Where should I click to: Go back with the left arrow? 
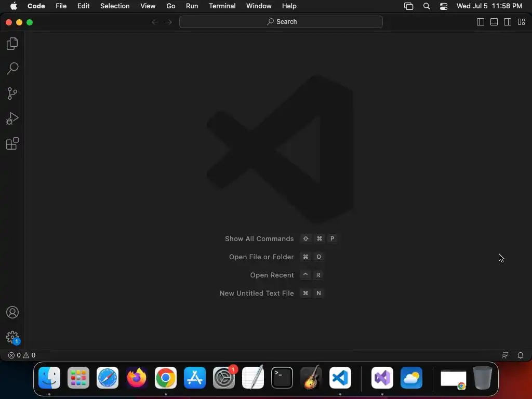155,22
